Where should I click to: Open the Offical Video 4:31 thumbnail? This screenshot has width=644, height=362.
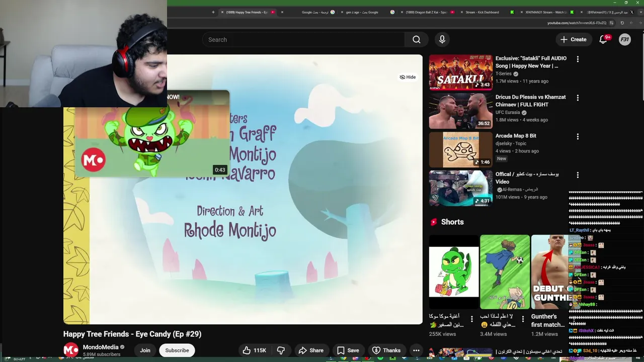[x=461, y=188]
